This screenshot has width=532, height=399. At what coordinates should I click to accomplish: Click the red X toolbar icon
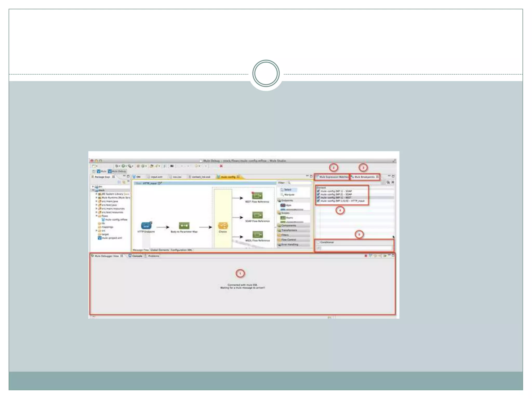pyautogui.click(x=221, y=166)
